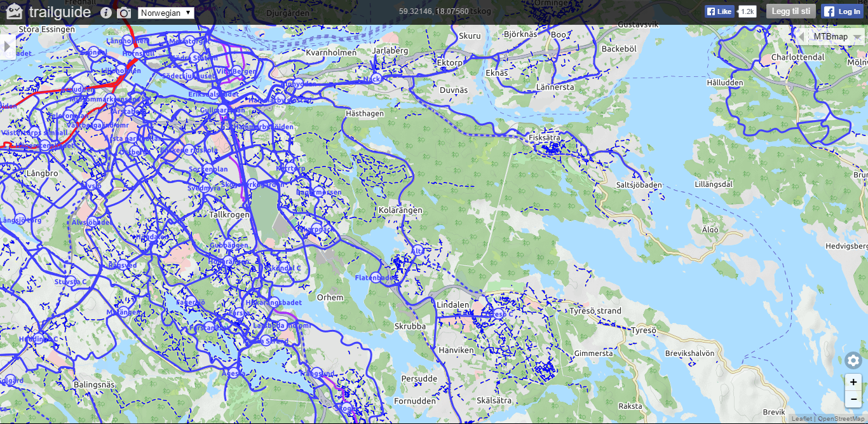Screen dimensions: 868x424
Task: Click the trailguide title text
Action: coord(60,12)
